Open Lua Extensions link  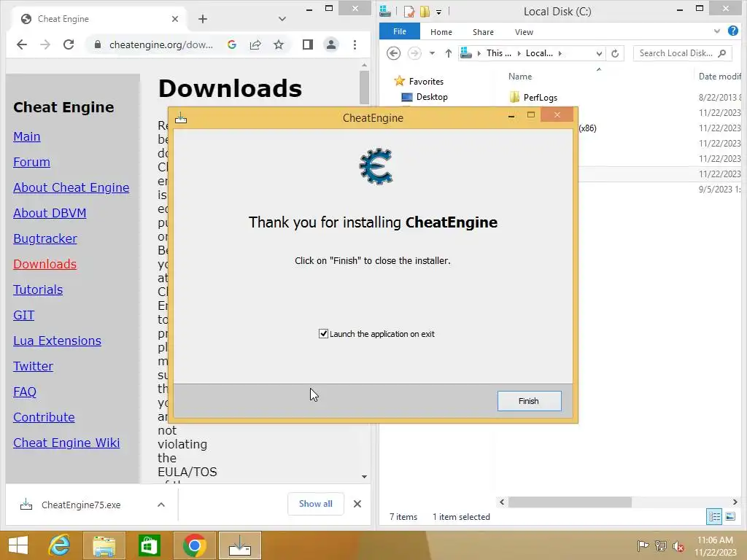(57, 341)
